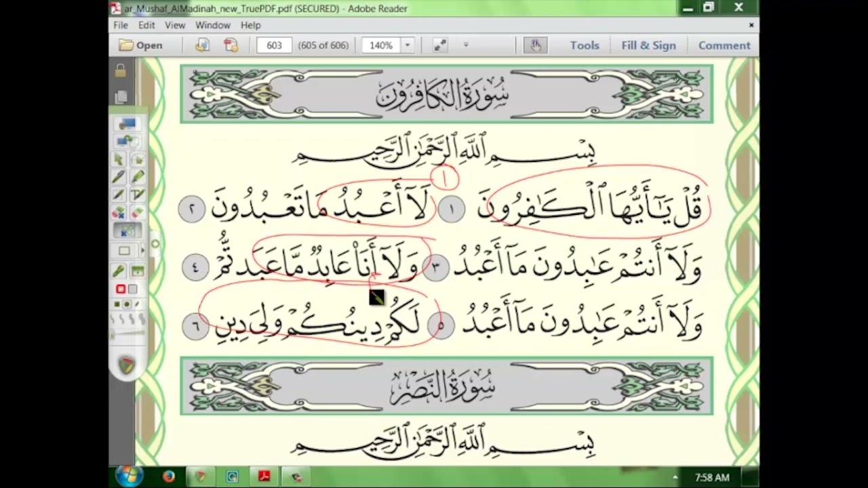The width and height of the screenshot is (868, 488).
Task: Open the Fill & Sign pane
Action: point(648,45)
